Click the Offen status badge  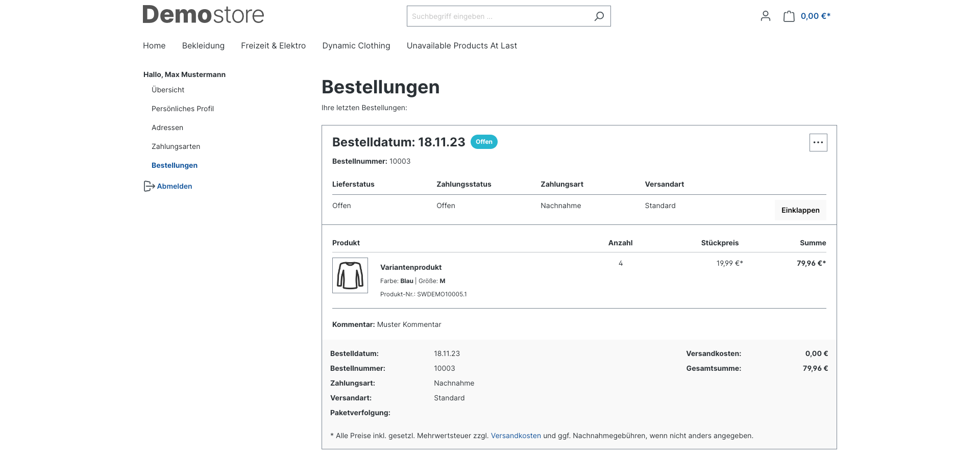click(x=484, y=142)
